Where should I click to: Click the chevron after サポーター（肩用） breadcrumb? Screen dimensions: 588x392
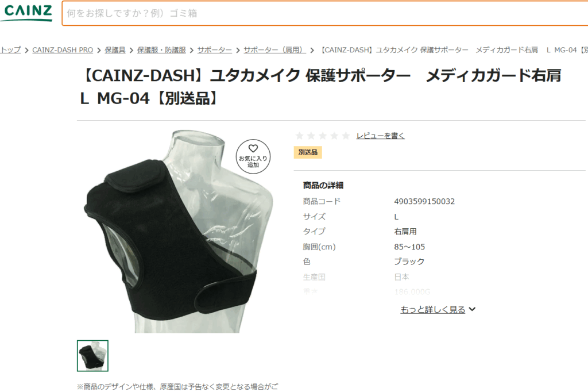pyautogui.click(x=312, y=50)
